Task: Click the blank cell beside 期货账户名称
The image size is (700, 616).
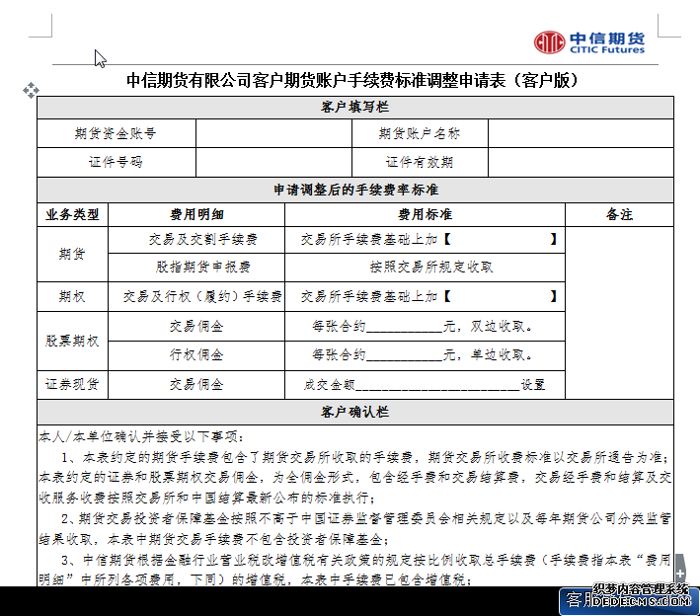Action: coord(581,133)
